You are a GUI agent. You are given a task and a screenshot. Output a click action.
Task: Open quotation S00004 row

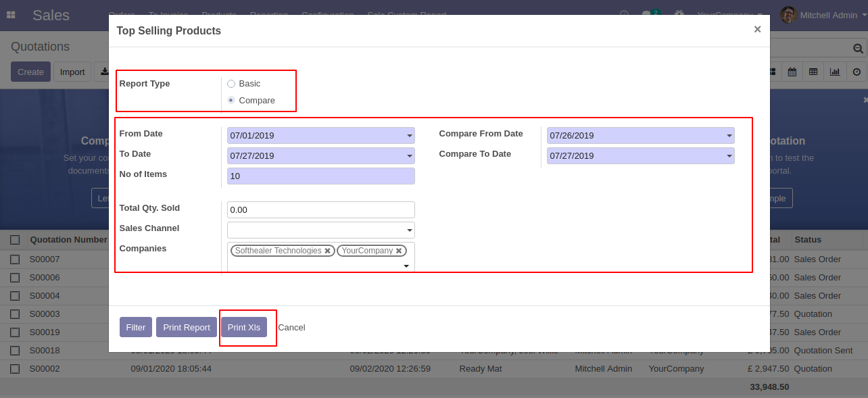click(434, 296)
